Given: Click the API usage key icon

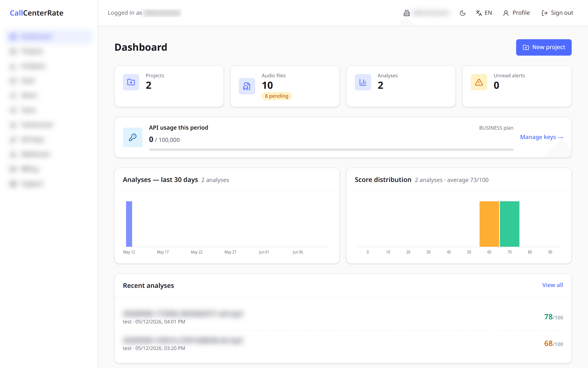Looking at the screenshot, I should [x=133, y=137].
